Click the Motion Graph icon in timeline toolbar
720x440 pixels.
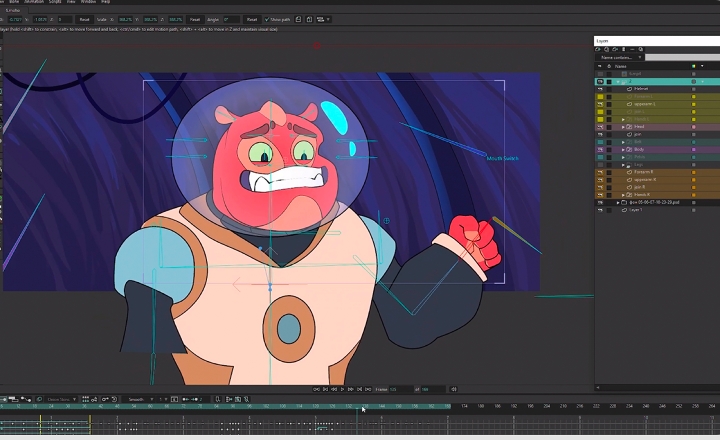26,399
